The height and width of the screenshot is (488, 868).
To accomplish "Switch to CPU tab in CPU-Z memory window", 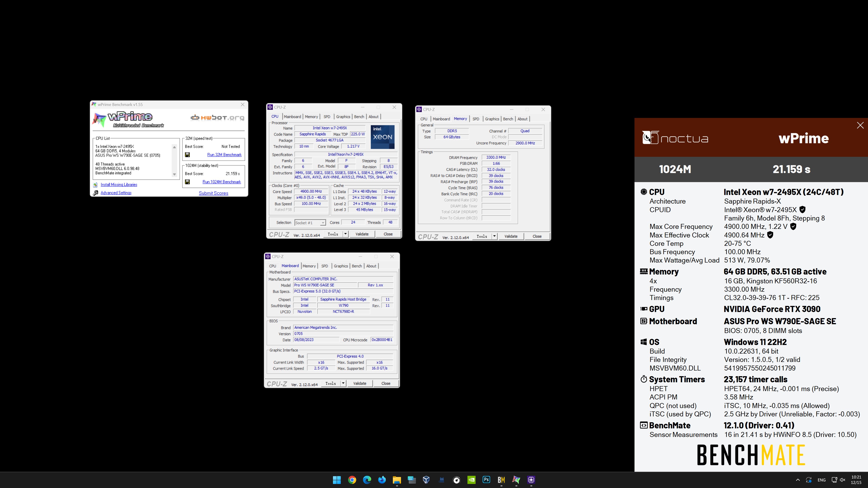I will click(x=424, y=119).
